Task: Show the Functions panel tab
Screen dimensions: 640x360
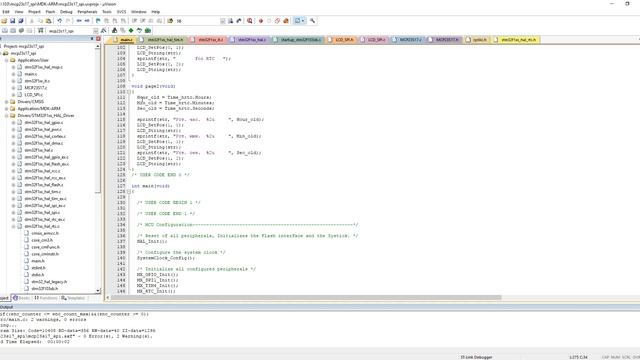Action: pos(46,298)
